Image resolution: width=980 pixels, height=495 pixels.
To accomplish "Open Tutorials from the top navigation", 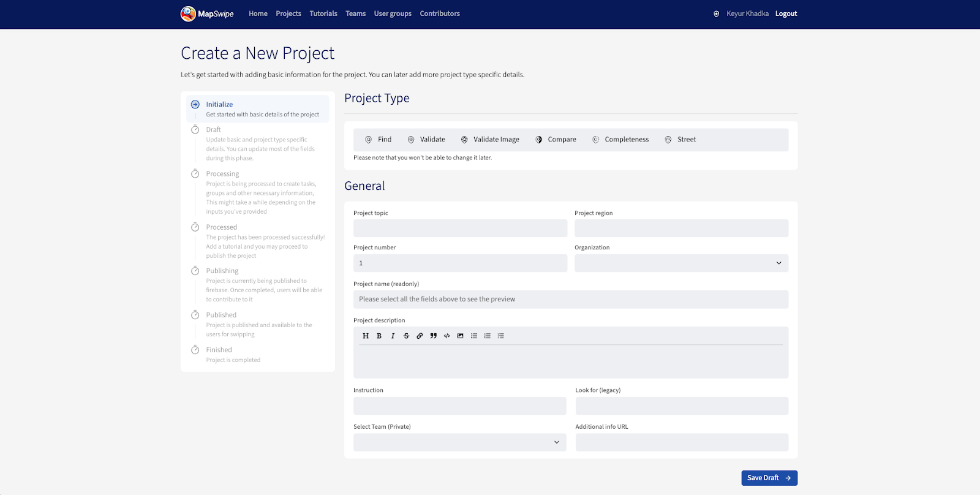I will (x=323, y=13).
